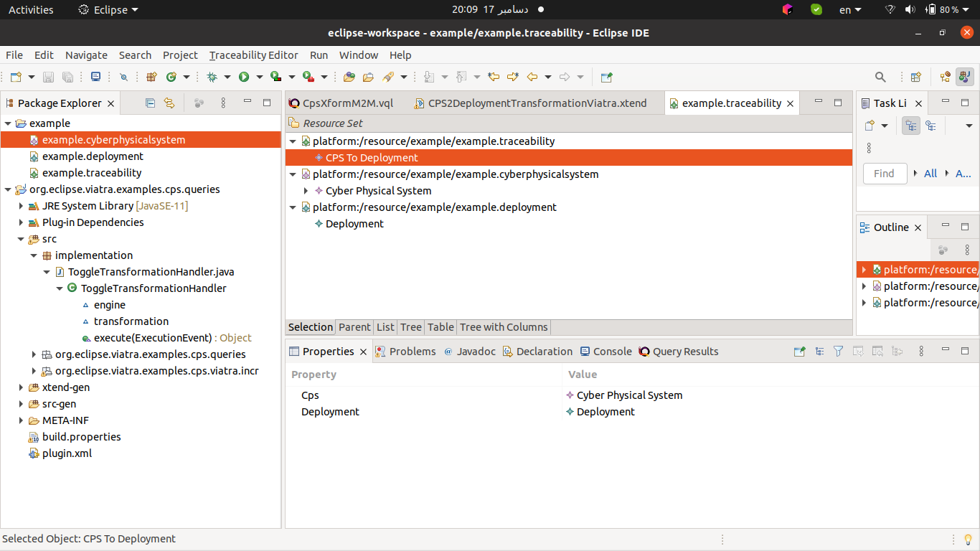
Task: Expand Cyber Physical System node in editor
Action: click(x=306, y=191)
